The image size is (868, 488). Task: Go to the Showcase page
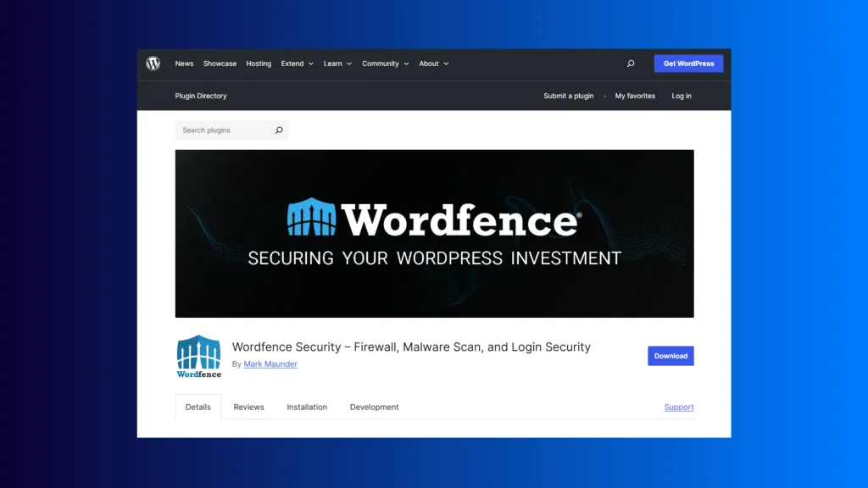click(220, 64)
